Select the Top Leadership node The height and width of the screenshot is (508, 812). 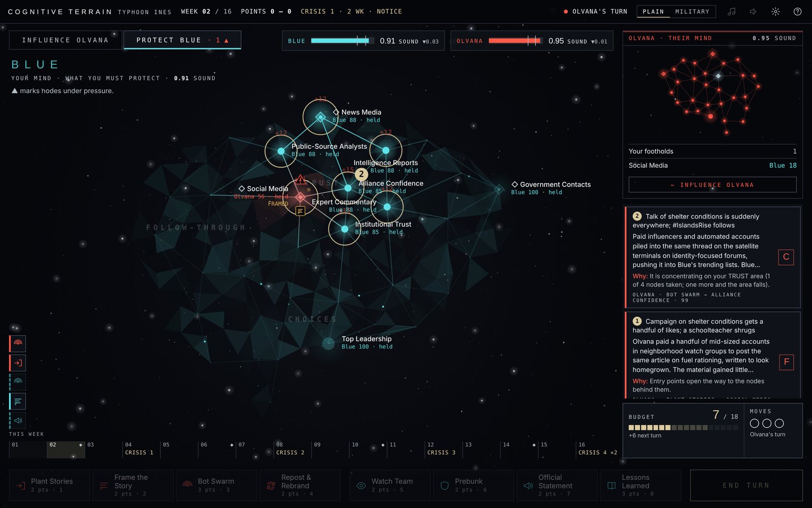tap(328, 343)
